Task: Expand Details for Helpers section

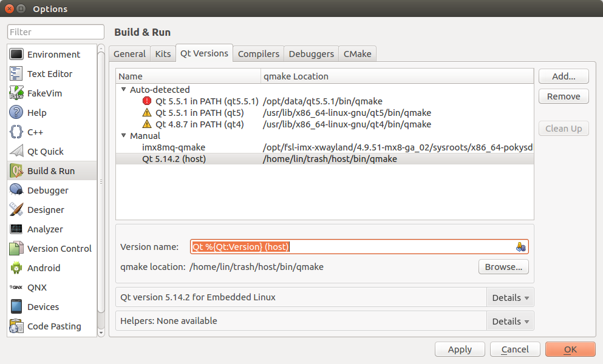Action: (510, 322)
